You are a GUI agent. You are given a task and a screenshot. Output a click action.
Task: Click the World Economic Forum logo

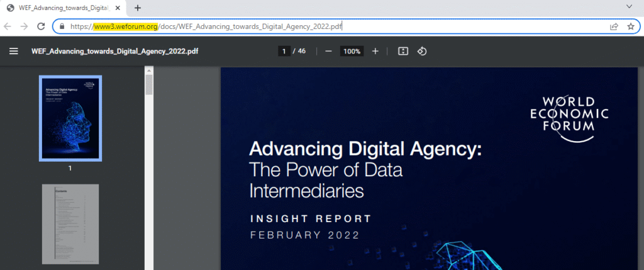(569, 119)
